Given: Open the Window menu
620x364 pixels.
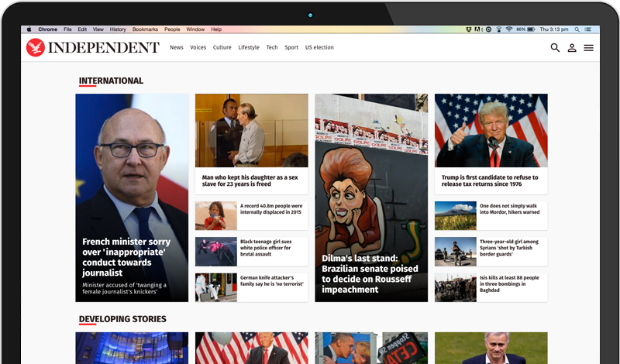Looking at the screenshot, I should [x=195, y=29].
